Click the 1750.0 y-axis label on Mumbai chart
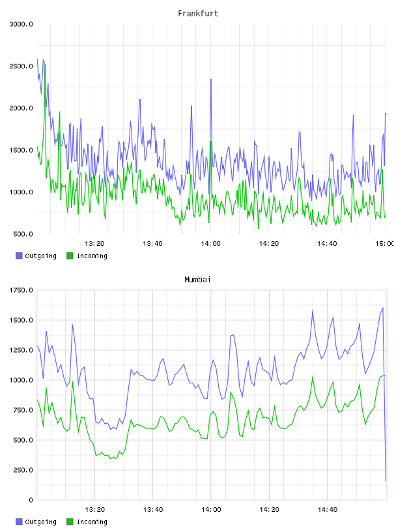The image size is (396, 532). tap(21, 290)
